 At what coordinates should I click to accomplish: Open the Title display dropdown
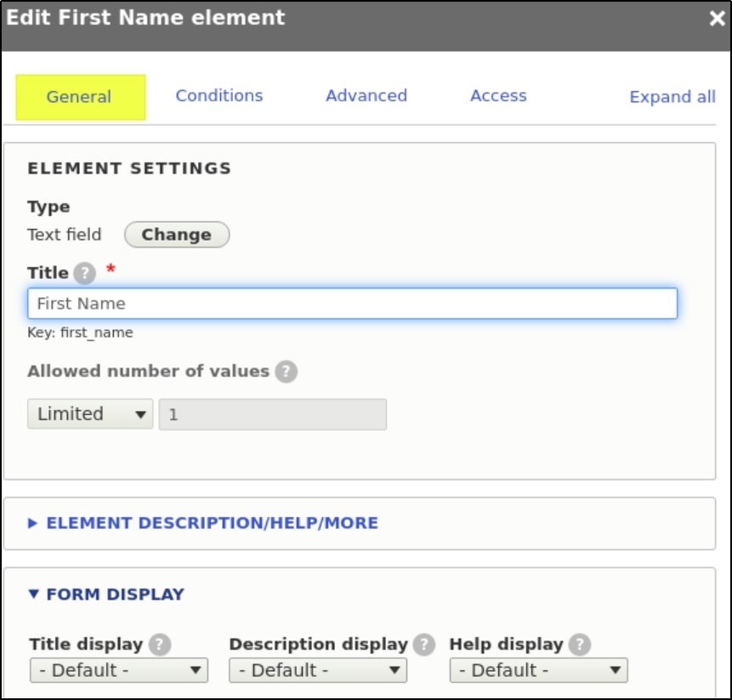[118, 670]
